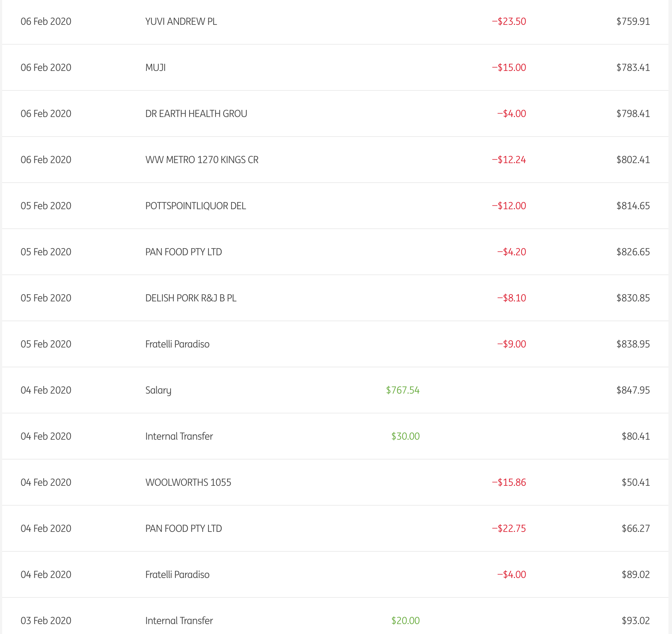Open Internal Transfer of $30.00
This screenshot has width=672, height=634.
tap(179, 436)
